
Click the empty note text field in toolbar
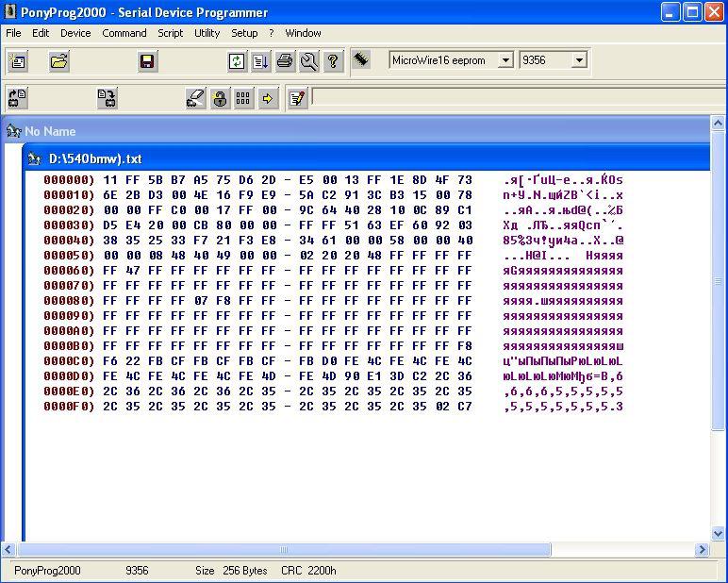click(519, 96)
